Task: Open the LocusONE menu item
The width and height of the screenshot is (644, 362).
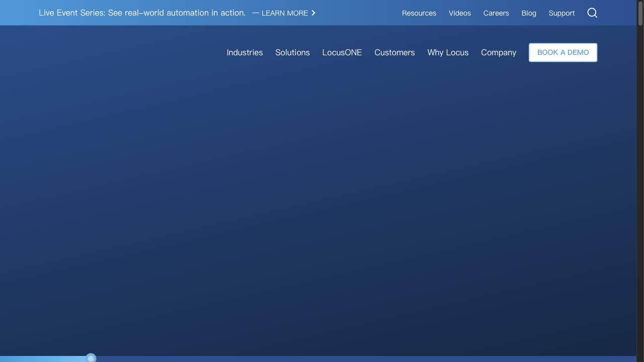Action: tap(342, 52)
